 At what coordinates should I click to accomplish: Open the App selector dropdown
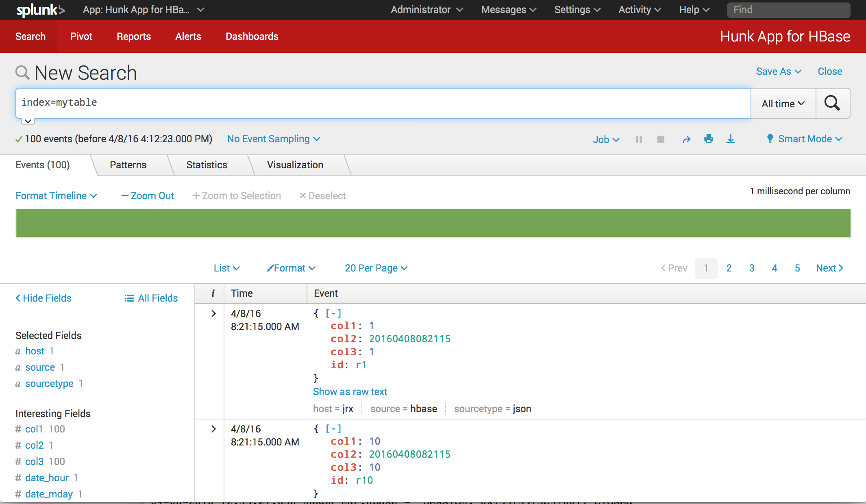144,10
